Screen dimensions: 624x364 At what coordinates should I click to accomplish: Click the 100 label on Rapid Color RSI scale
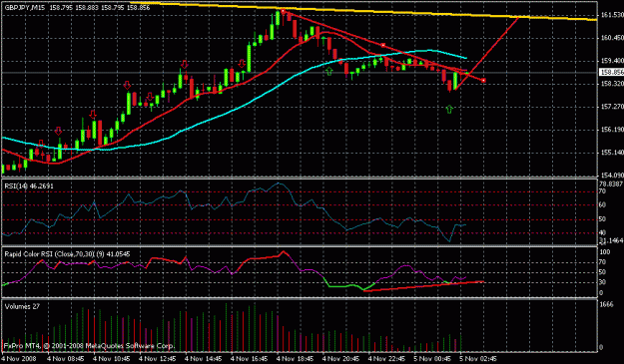click(x=605, y=252)
